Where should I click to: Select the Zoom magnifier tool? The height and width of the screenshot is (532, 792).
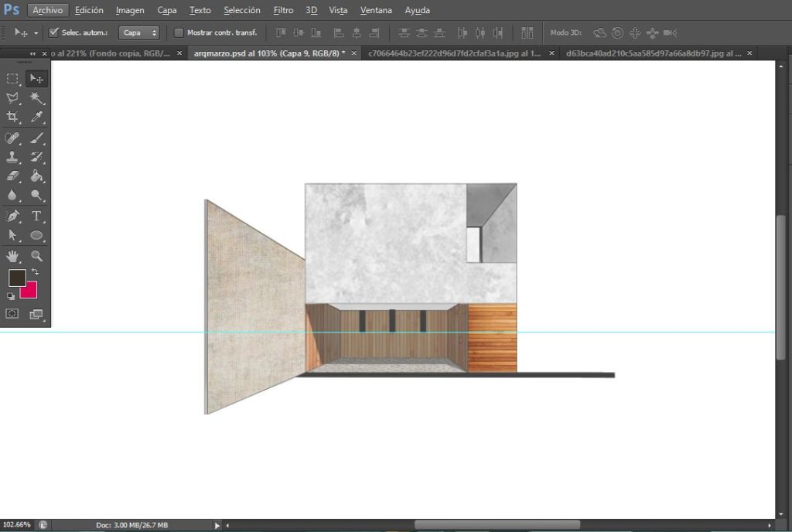coord(36,256)
